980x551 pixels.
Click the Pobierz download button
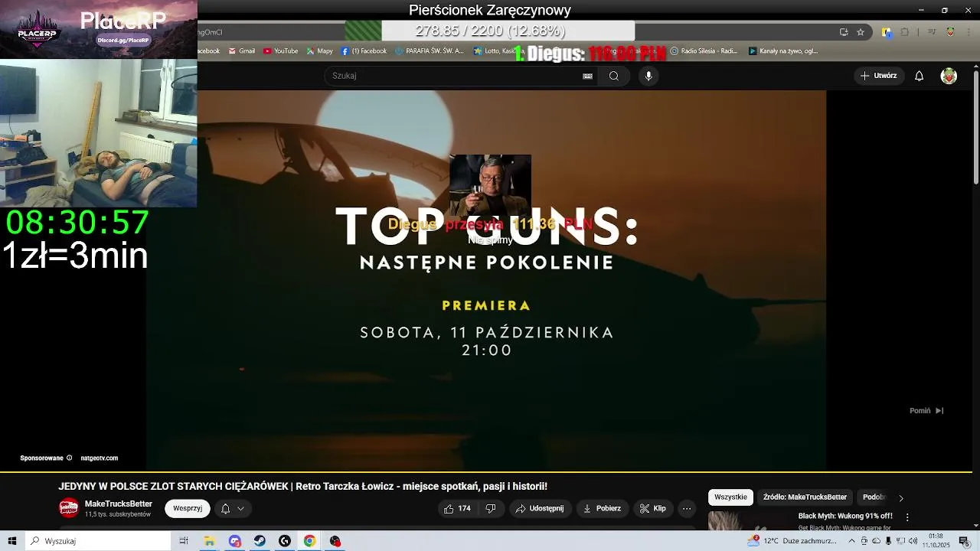coord(602,508)
